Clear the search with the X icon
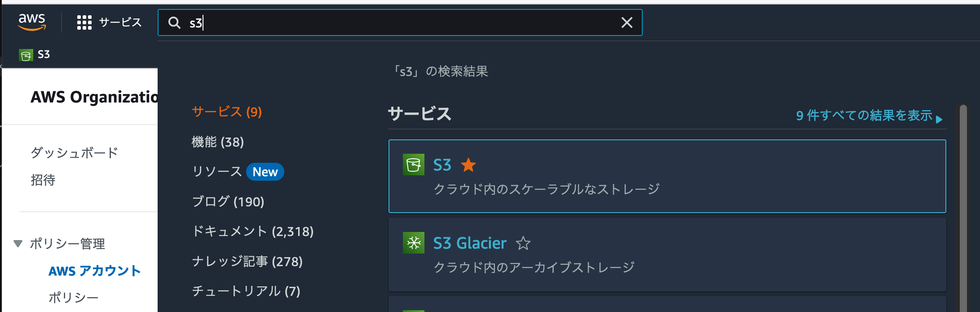Viewport: 980px width, 312px height. [627, 22]
